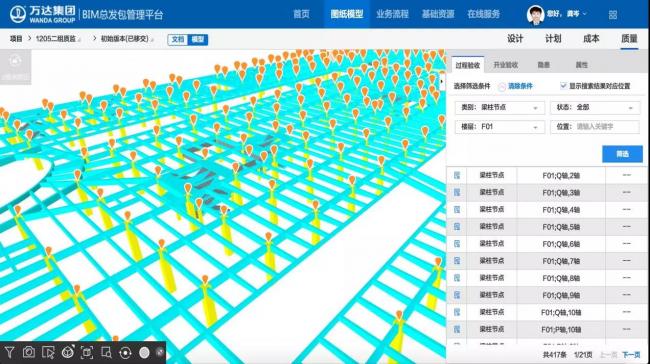Open detail icon for F01;Q轴,2轴 row
Screen dimensions: 650x364
tap(457, 175)
